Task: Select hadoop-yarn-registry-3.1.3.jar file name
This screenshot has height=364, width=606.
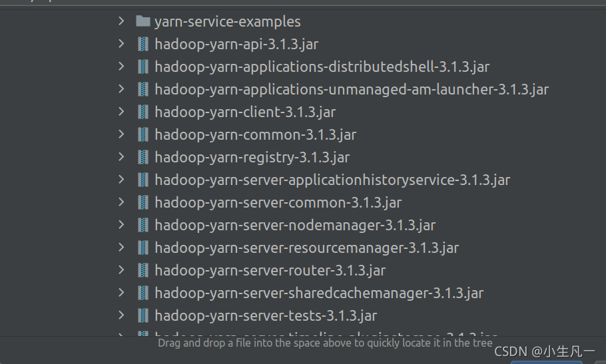Action: click(x=252, y=158)
